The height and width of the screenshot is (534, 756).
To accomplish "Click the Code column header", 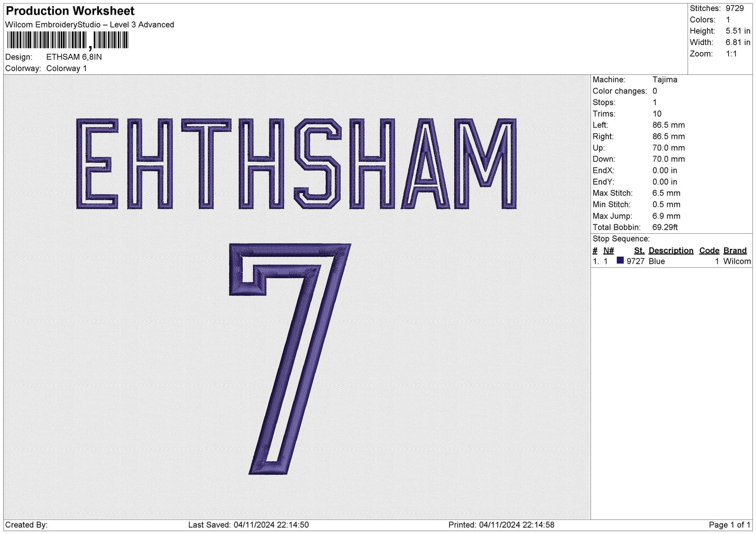I will [x=709, y=251].
